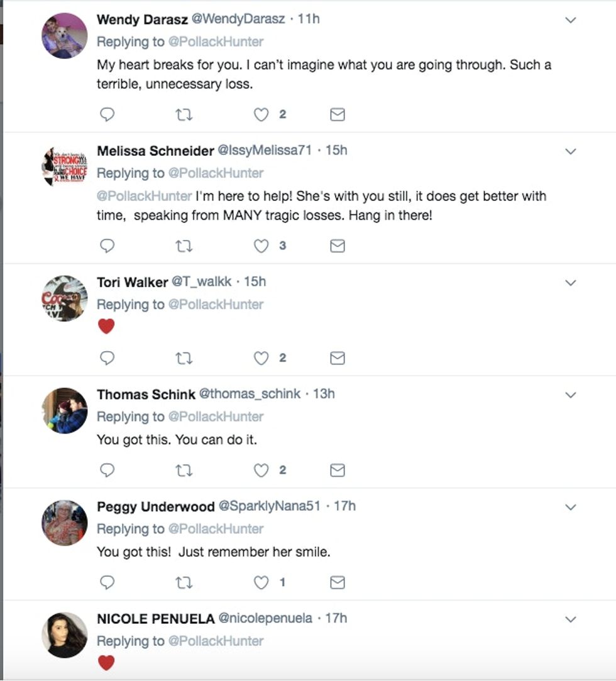Screen dimensions: 616x681
Task: Like Tori Walker's heart tweet
Action: coord(261,358)
